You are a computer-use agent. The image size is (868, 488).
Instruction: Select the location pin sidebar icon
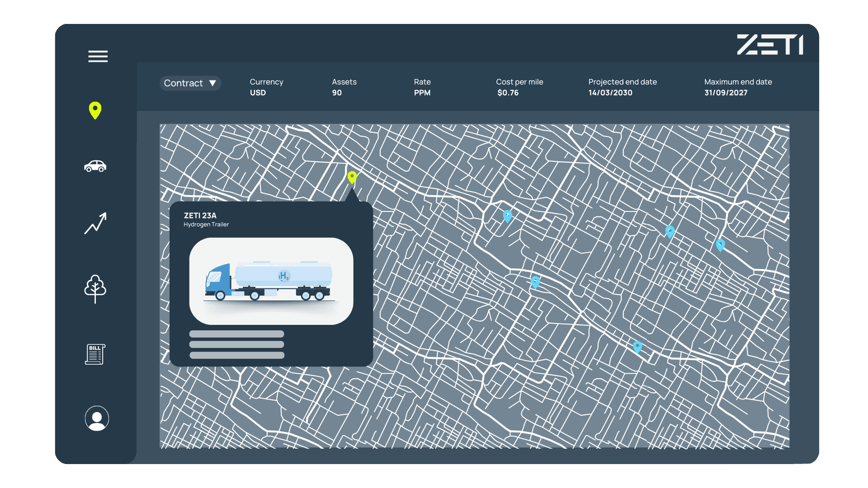pyautogui.click(x=95, y=110)
